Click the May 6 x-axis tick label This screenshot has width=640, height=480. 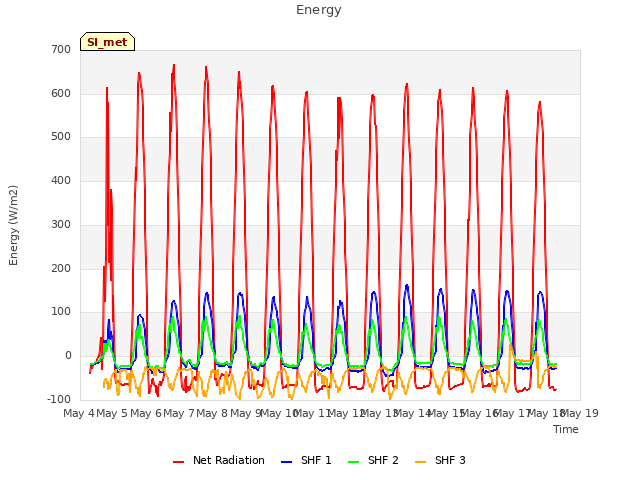tap(145, 413)
